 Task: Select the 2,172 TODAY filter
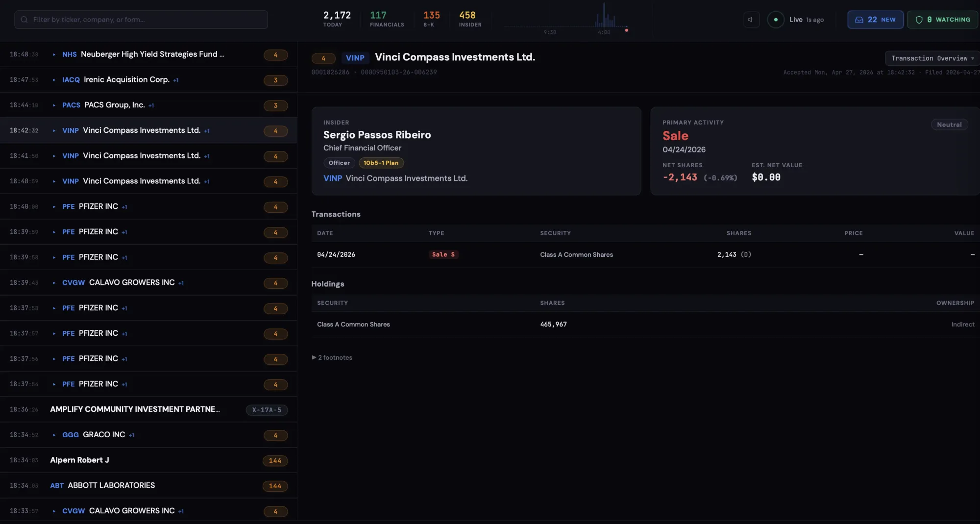coord(337,19)
